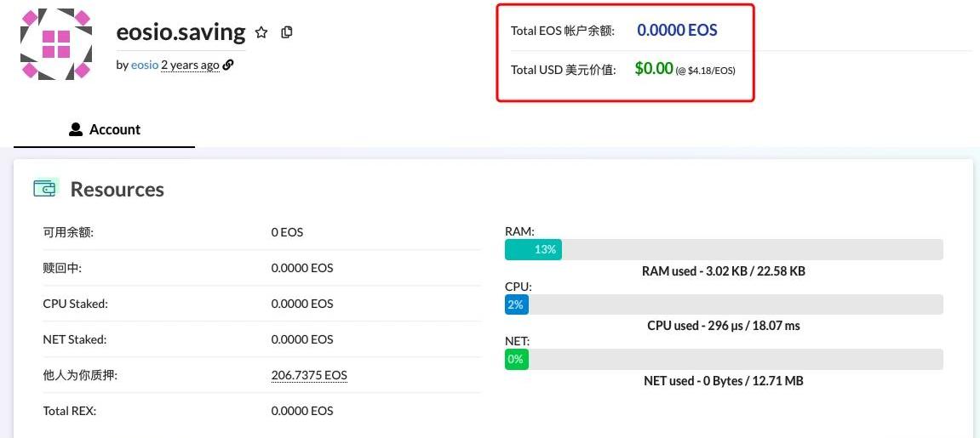Click the Resources wallet icon
The image size is (980, 438).
[x=46, y=188]
